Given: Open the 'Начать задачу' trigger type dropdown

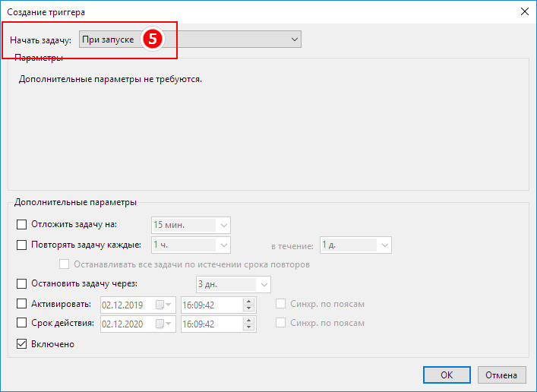Looking at the screenshot, I should coord(190,40).
